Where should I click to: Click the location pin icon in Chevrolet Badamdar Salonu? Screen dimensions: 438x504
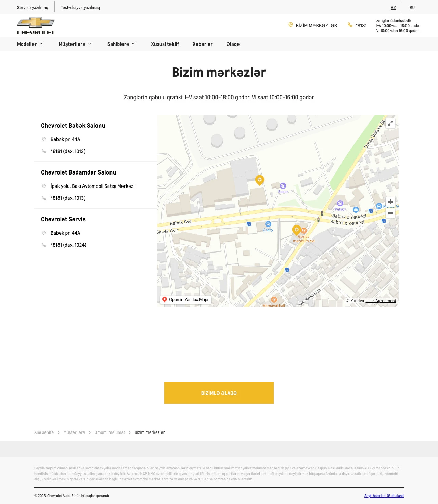[x=44, y=186]
